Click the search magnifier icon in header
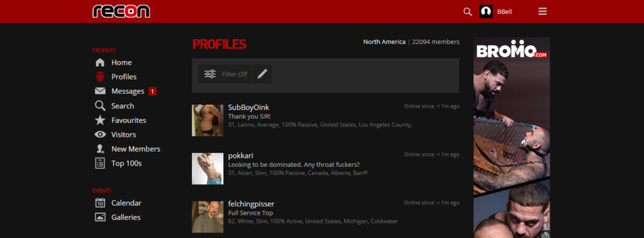Viewport: 644px width, 238px height. point(467,11)
